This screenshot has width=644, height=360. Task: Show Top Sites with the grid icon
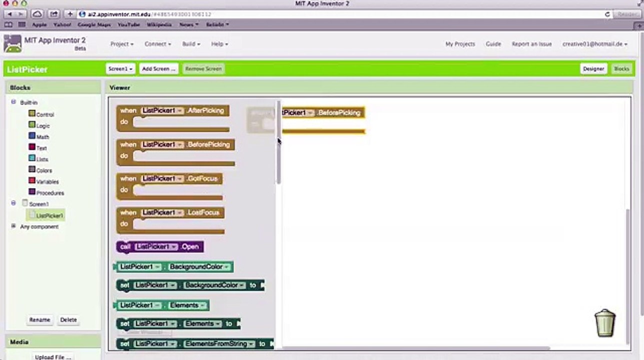[x=22, y=24]
